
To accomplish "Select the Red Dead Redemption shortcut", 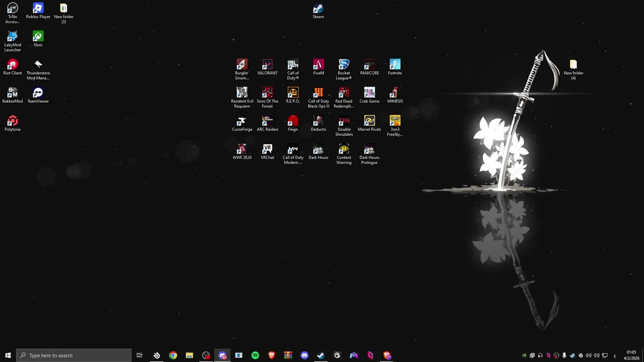I will (x=344, y=98).
